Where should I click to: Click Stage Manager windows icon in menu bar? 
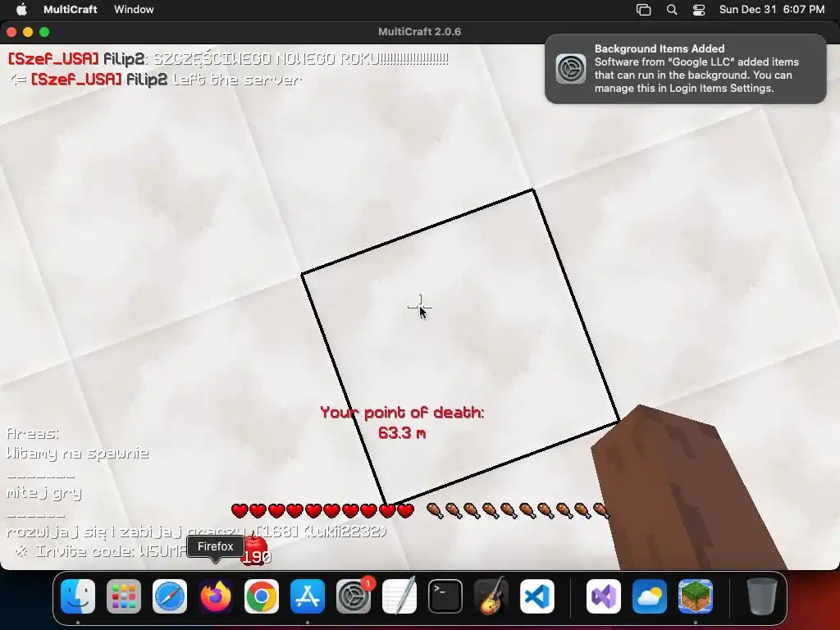click(x=643, y=10)
